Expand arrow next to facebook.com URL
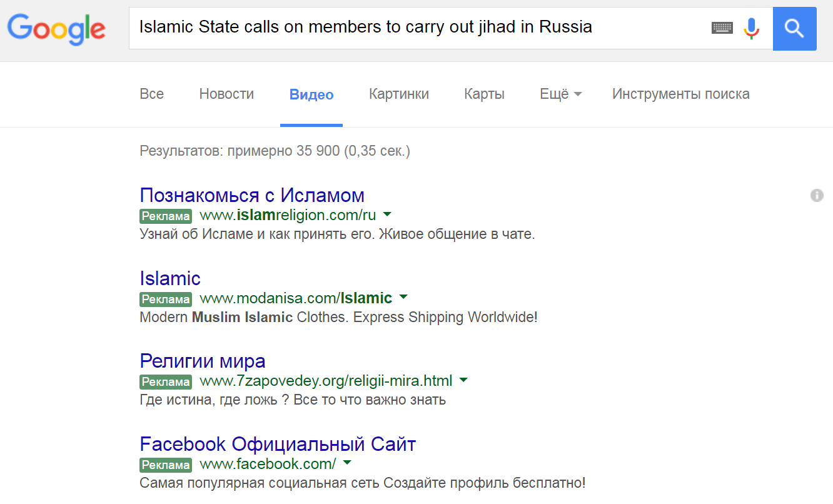833x504 pixels. (x=347, y=463)
